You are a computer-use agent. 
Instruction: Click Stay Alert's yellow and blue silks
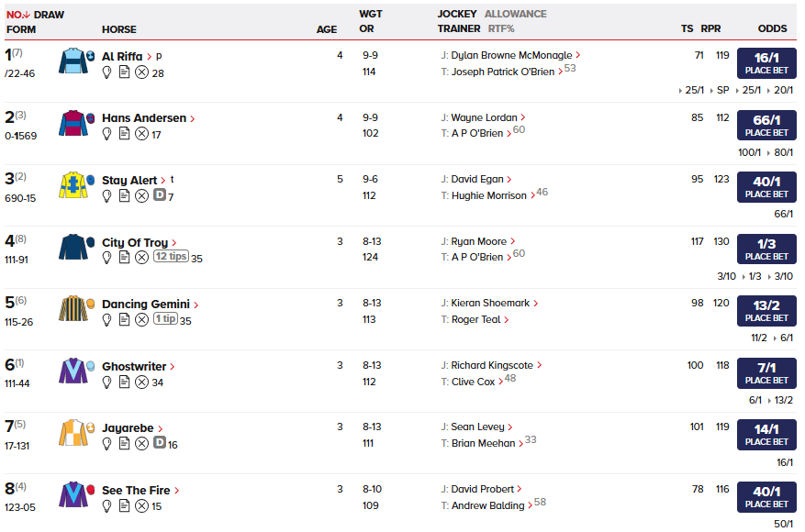(x=73, y=186)
